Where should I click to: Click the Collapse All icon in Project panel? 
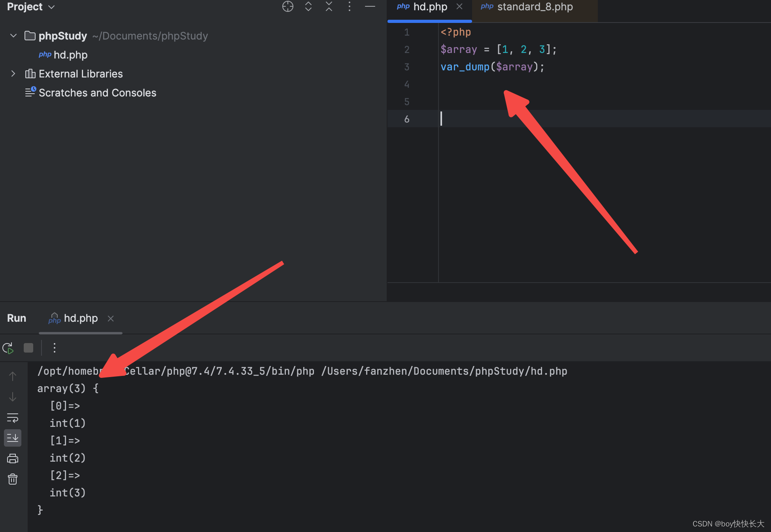pyautogui.click(x=329, y=7)
